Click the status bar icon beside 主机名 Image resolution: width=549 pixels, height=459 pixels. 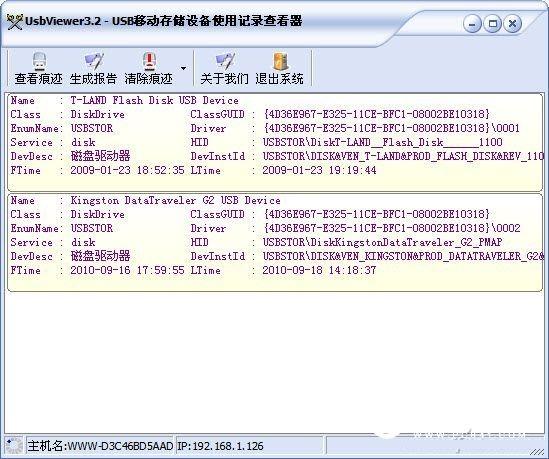[14, 446]
